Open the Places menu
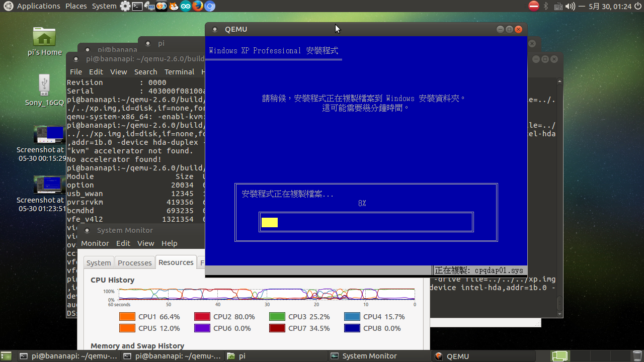Viewport: 644px width, 362px height. (76, 6)
